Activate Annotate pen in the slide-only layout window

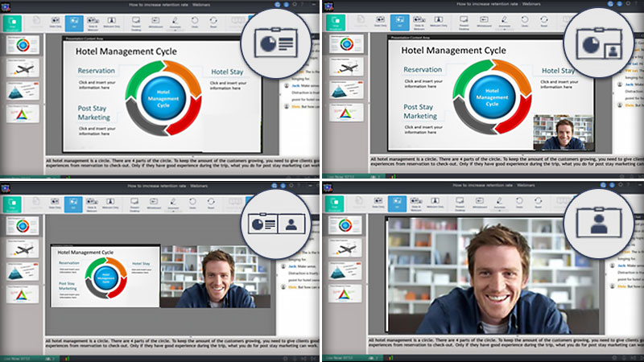coord(175,22)
